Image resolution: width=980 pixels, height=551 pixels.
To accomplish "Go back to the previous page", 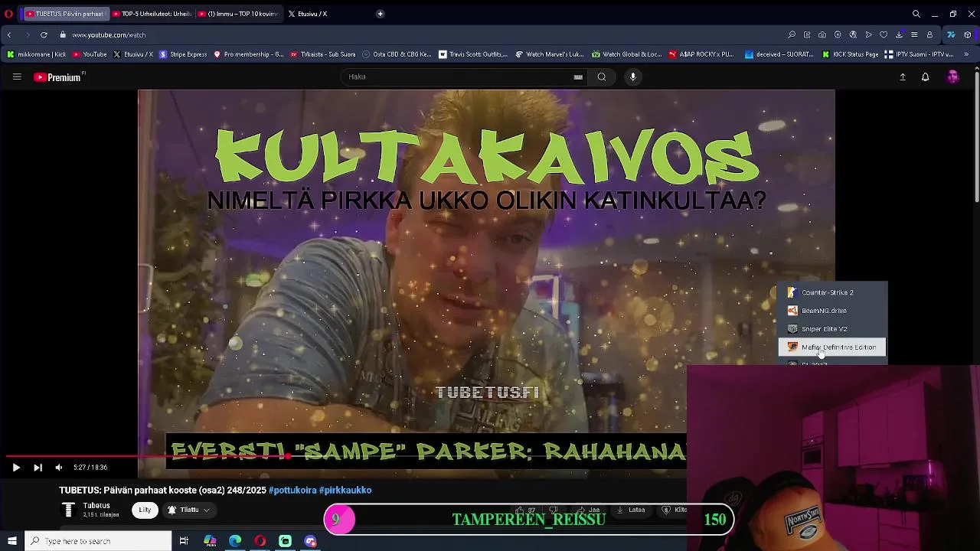I will pos(9,35).
